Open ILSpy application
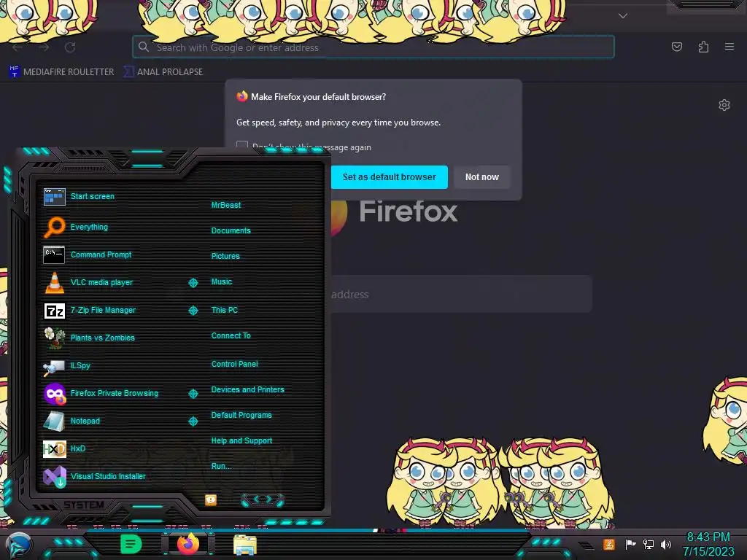The height and width of the screenshot is (560, 747). pyautogui.click(x=80, y=366)
